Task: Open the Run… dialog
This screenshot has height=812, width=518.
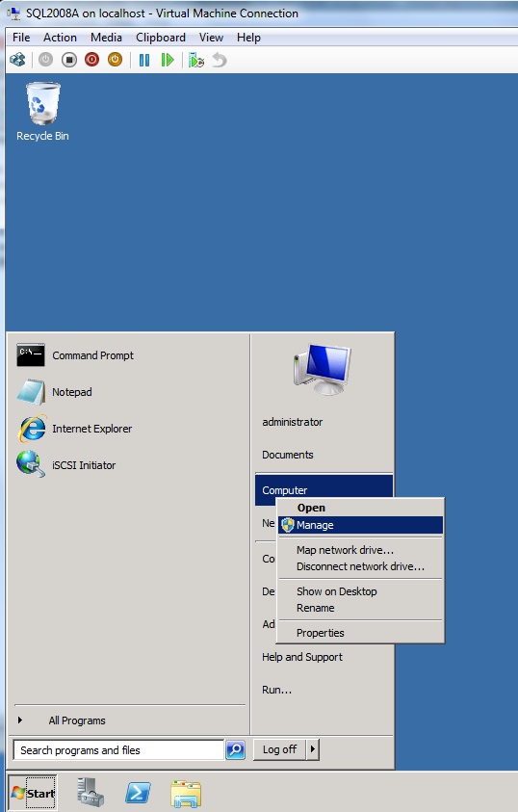Action: point(277,690)
